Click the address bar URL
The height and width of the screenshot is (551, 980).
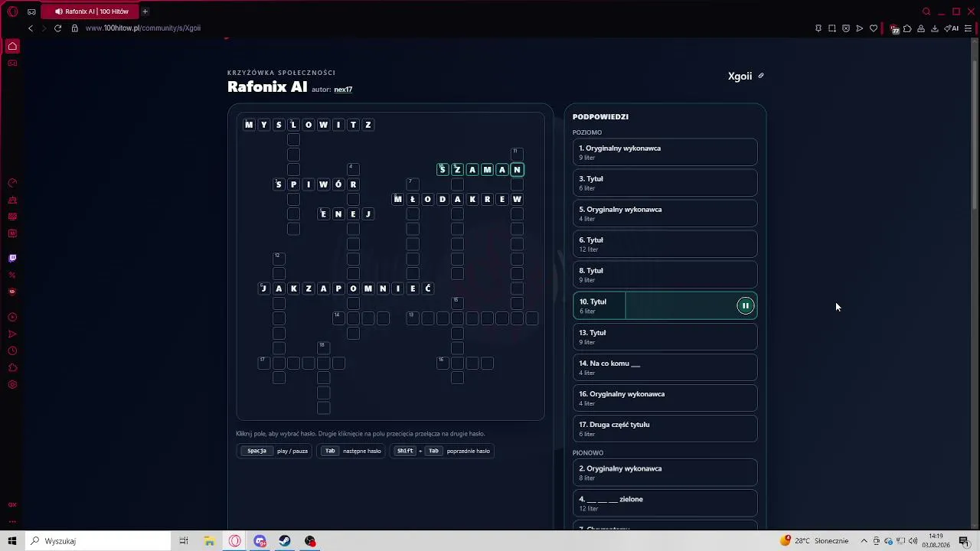click(x=143, y=28)
